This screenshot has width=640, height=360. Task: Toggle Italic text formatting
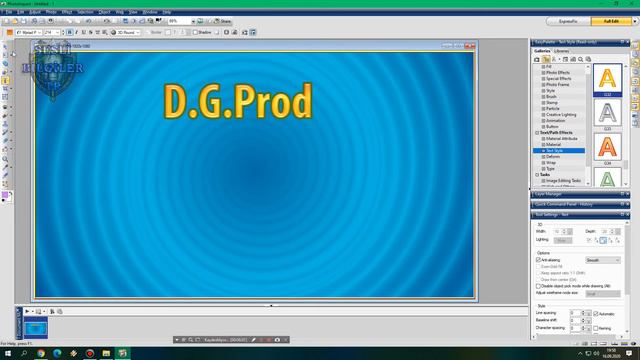[76, 32]
